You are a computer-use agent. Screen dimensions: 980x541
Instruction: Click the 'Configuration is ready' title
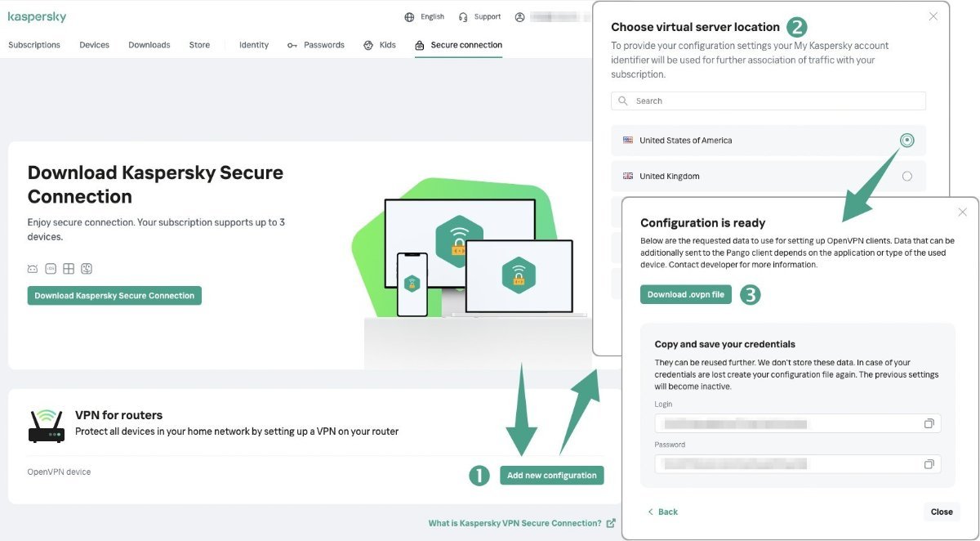coord(703,222)
